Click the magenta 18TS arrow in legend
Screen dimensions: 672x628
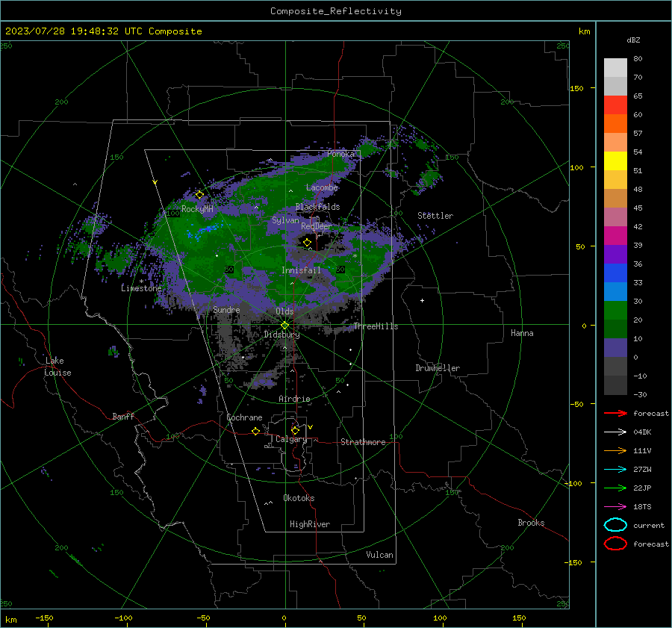615,506
